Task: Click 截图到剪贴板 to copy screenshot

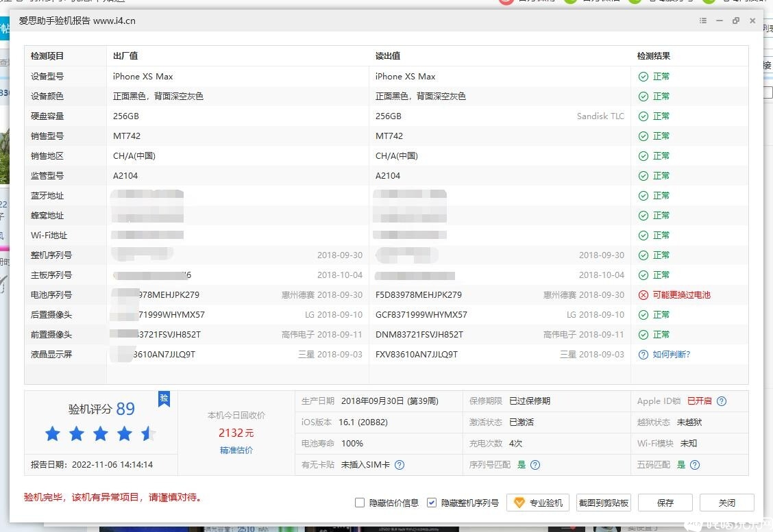Action: [604, 503]
